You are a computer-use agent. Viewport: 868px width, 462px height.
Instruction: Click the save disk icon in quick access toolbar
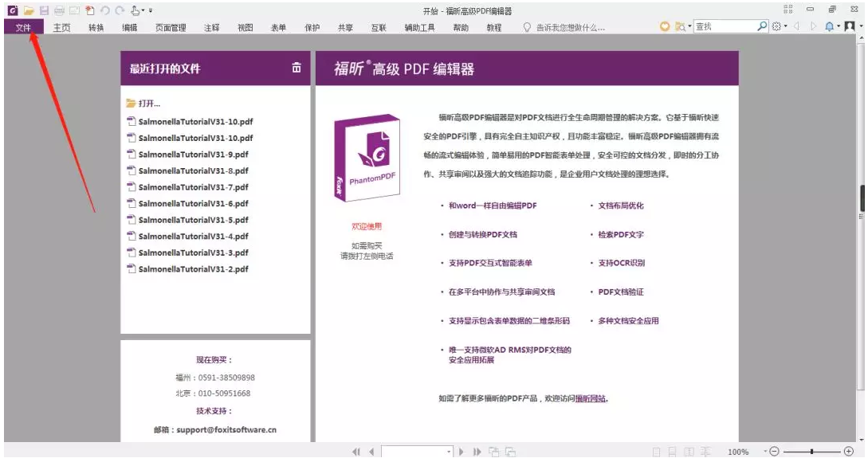[x=45, y=10]
